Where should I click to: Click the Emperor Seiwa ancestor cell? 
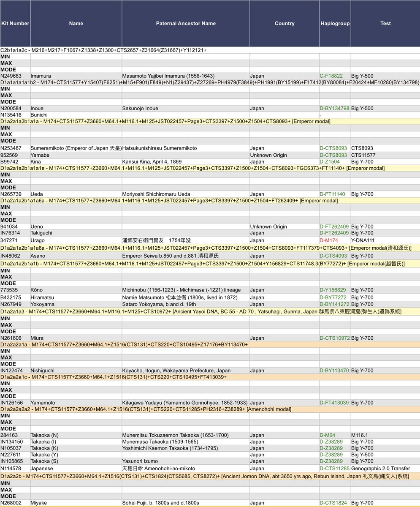coord(186,256)
